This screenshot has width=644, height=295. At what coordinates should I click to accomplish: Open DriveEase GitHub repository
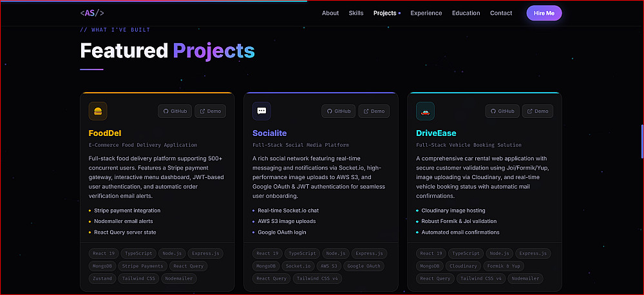coord(502,111)
